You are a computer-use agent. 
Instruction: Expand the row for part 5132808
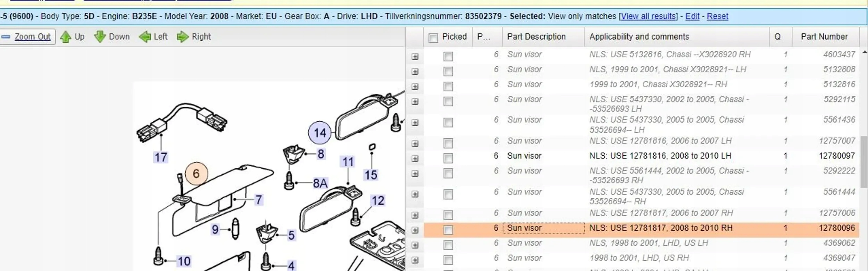(x=415, y=72)
